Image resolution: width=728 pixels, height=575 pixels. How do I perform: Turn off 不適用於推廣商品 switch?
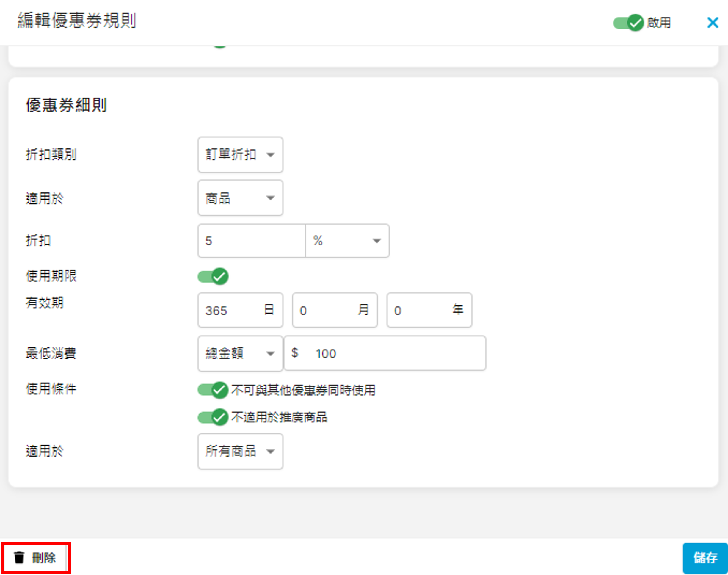coord(213,417)
